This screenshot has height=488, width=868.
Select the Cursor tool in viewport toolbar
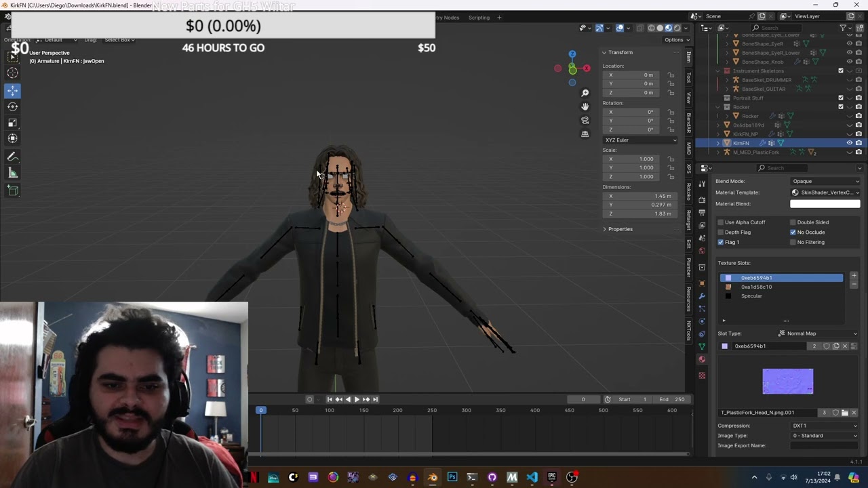pyautogui.click(x=13, y=73)
